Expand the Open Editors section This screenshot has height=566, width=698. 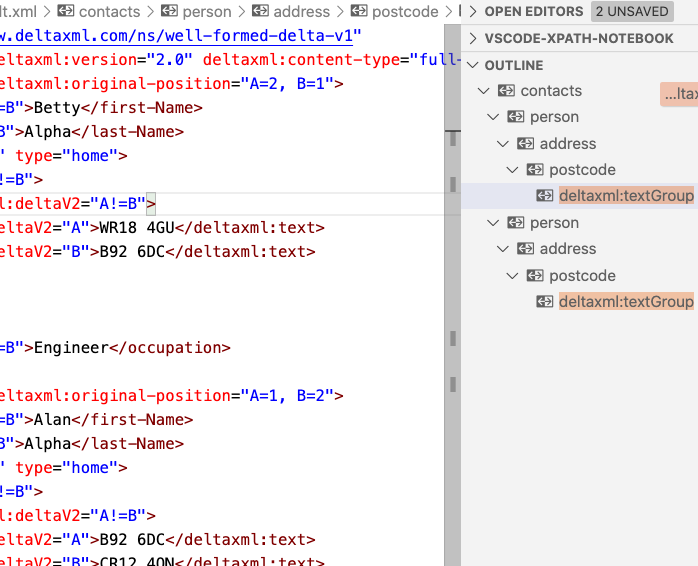(x=473, y=12)
